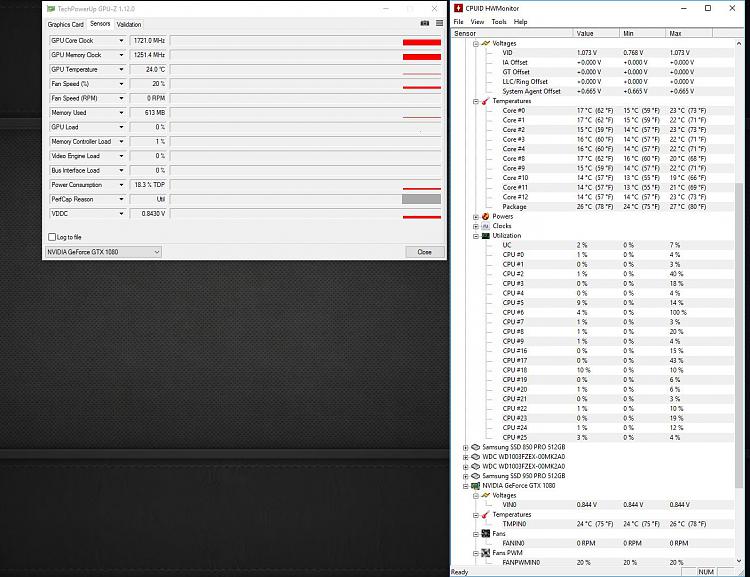
Task: Click the Fans icon under GTX 1080
Action: [485, 533]
